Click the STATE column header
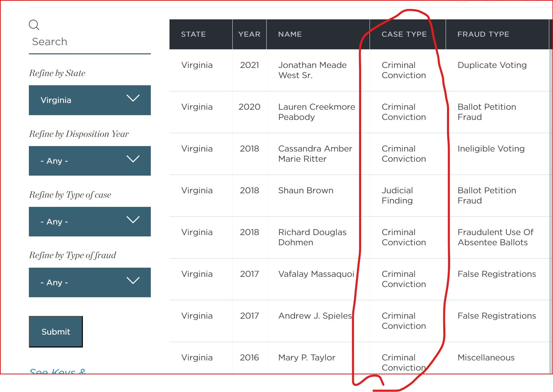Image resolution: width=553 pixels, height=392 pixels. point(193,34)
